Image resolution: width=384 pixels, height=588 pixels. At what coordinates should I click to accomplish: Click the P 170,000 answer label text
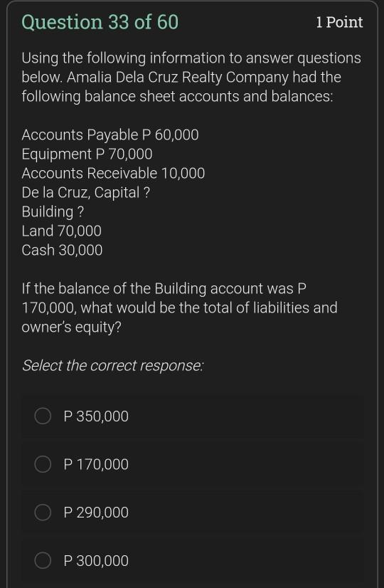tap(96, 464)
